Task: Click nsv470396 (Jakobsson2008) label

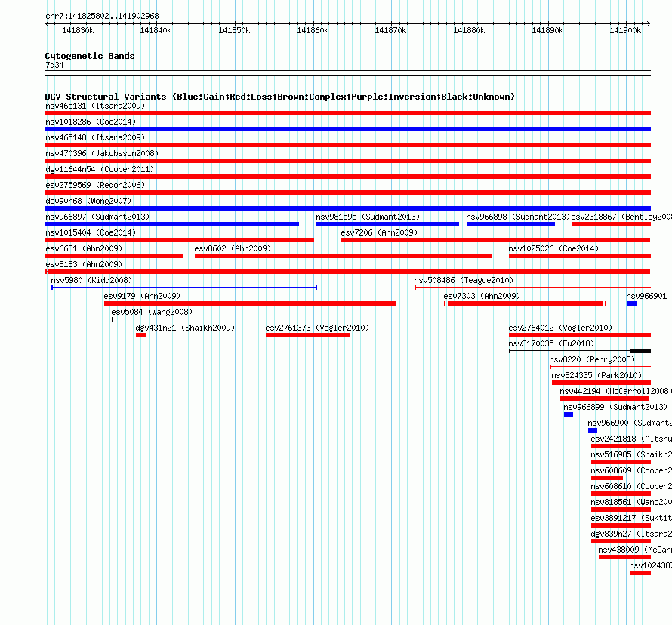Action: [102, 153]
